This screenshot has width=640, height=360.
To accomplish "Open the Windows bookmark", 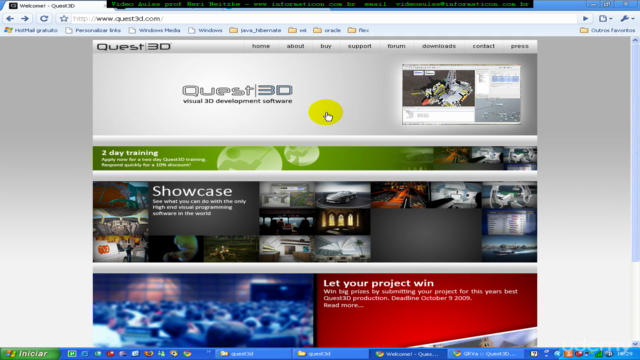I will coord(205,30).
